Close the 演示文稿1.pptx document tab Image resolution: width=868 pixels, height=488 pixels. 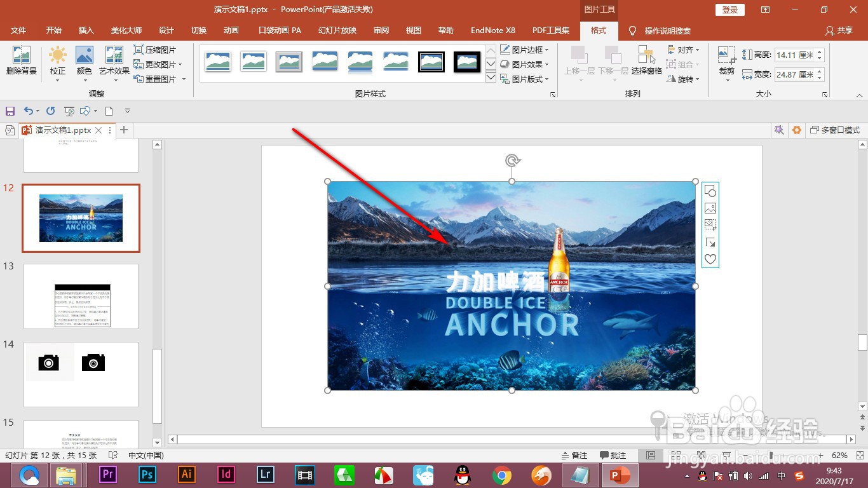tap(98, 130)
